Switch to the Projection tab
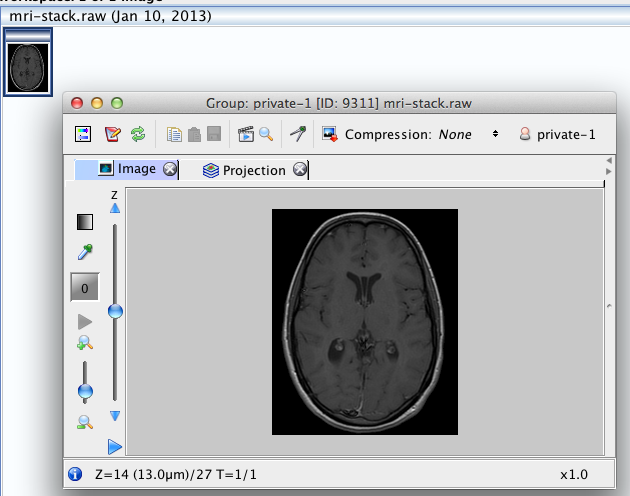 point(244,170)
